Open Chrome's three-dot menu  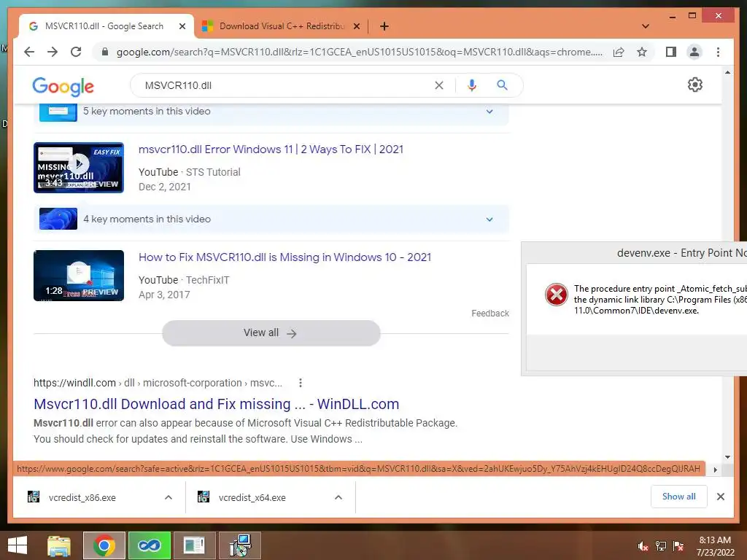(x=718, y=52)
